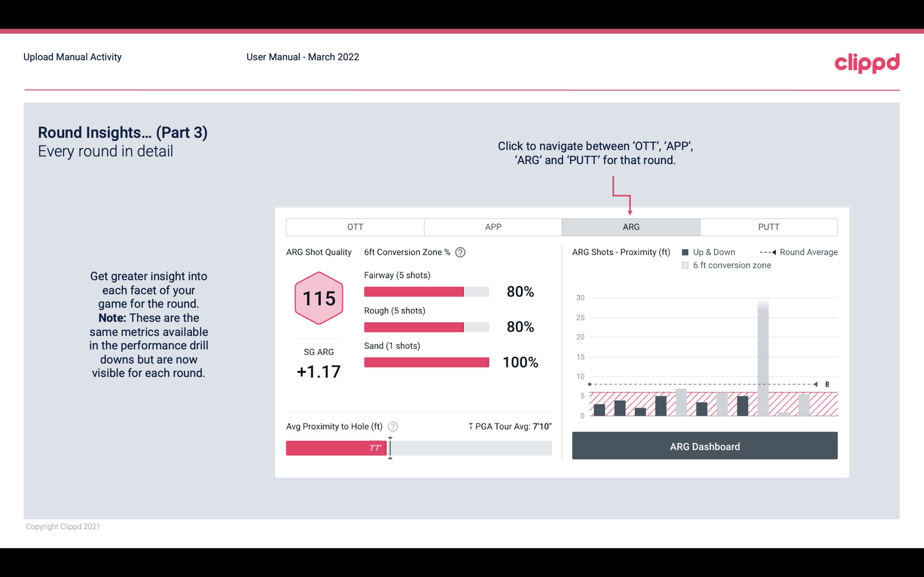This screenshot has height=577, width=924.
Task: Expand the Sand shots conversion bar
Action: [426, 361]
